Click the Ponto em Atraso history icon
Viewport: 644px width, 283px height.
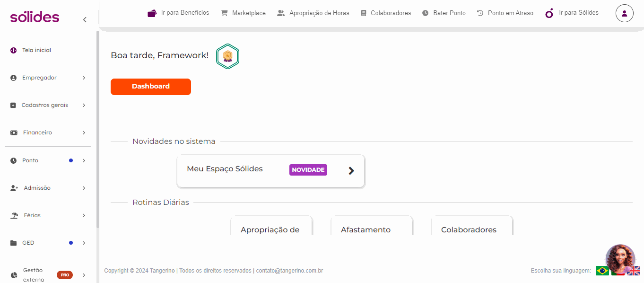click(x=480, y=13)
